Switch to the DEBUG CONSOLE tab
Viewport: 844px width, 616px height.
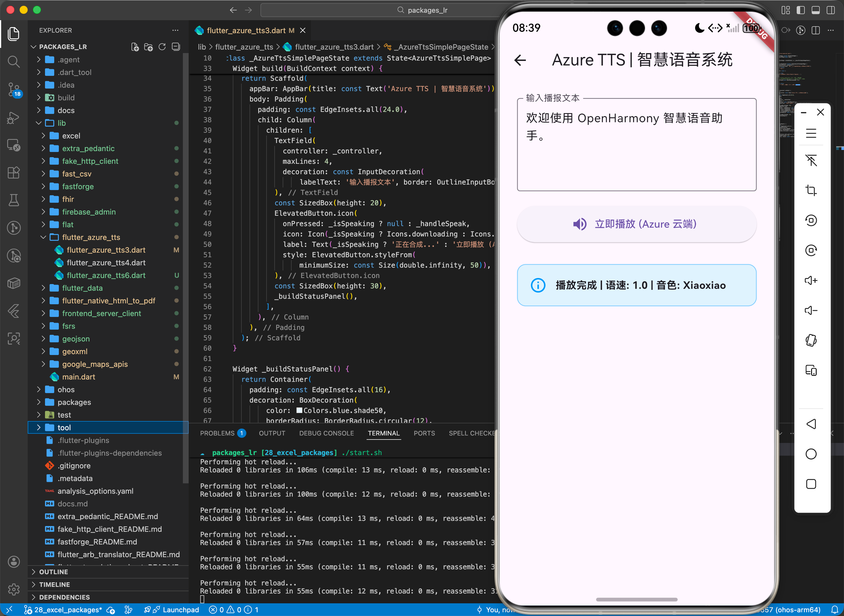pyautogui.click(x=326, y=433)
